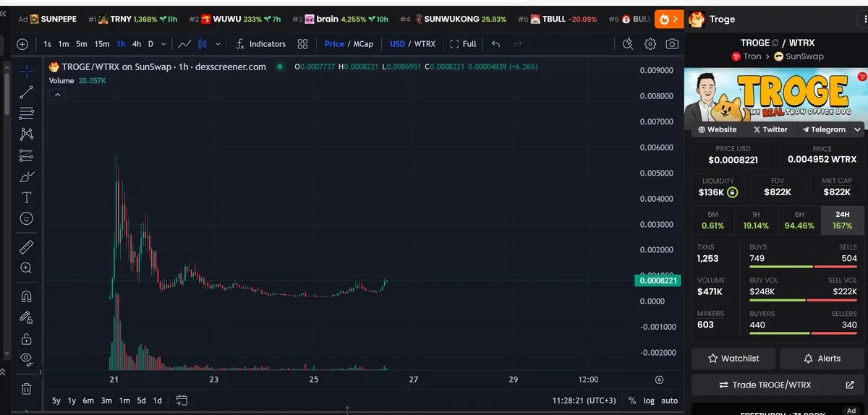Select the ruler measure tool
Screen dimensions: 868x415
(27, 247)
